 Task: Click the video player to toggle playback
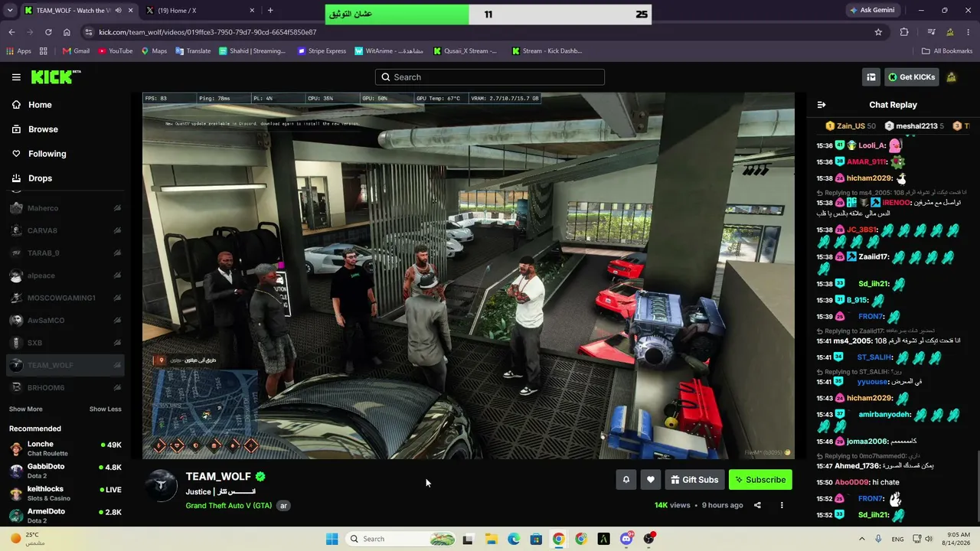[x=469, y=275]
